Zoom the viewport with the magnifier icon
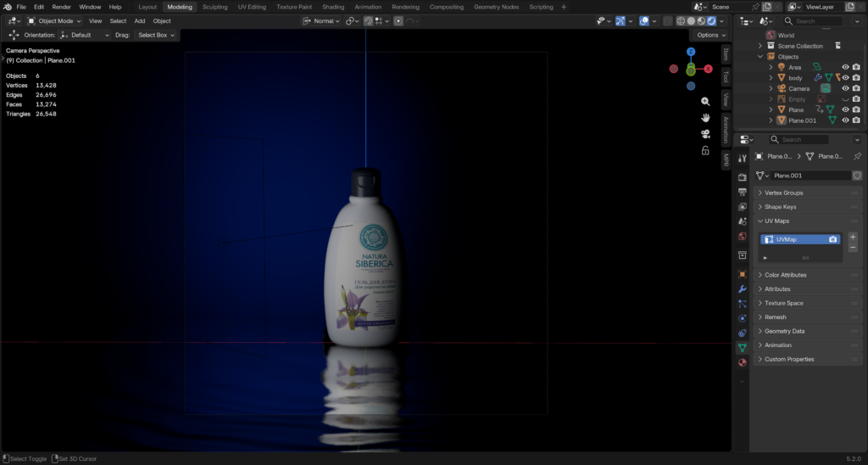This screenshot has height=465, width=868. click(x=705, y=102)
